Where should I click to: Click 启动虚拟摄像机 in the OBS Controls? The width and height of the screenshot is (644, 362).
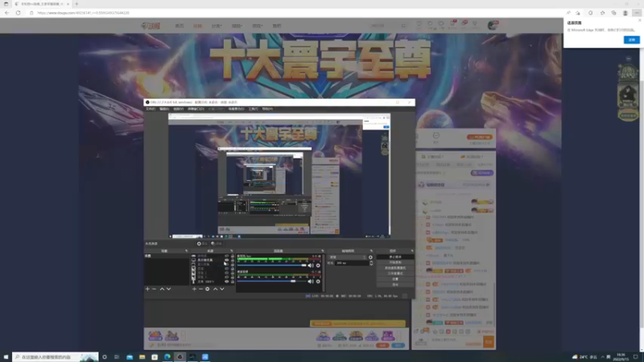(x=395, y=268)
